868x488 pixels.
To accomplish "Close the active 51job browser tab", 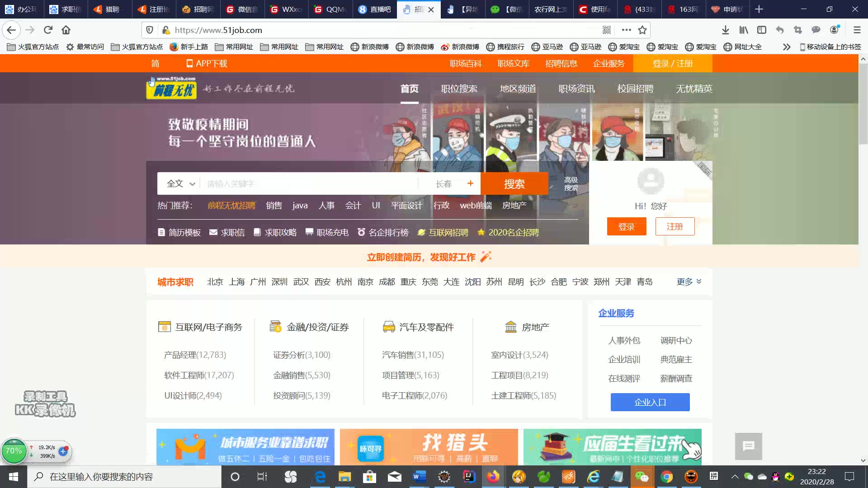I will [431, 9].
